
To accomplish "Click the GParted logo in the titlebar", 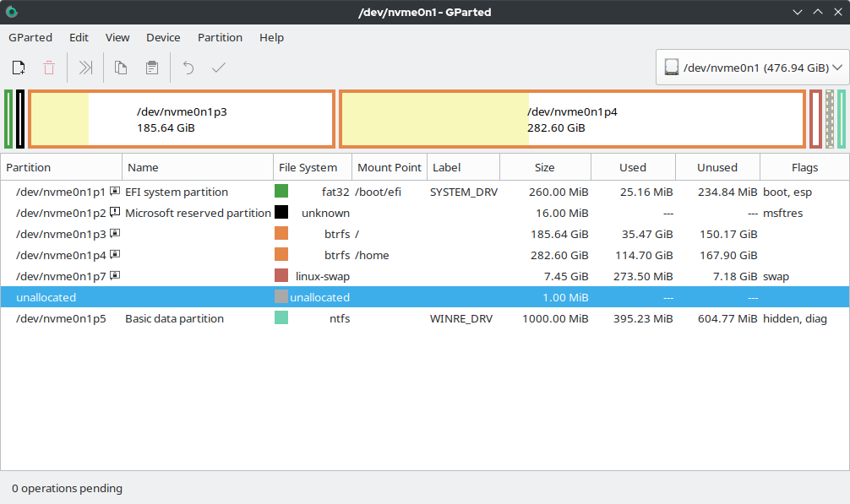I will coord(11,11).
